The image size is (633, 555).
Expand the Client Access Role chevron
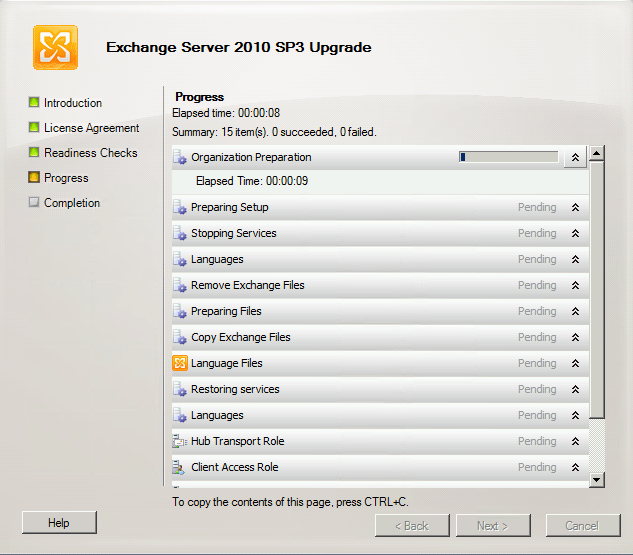[x=575, y=467]
